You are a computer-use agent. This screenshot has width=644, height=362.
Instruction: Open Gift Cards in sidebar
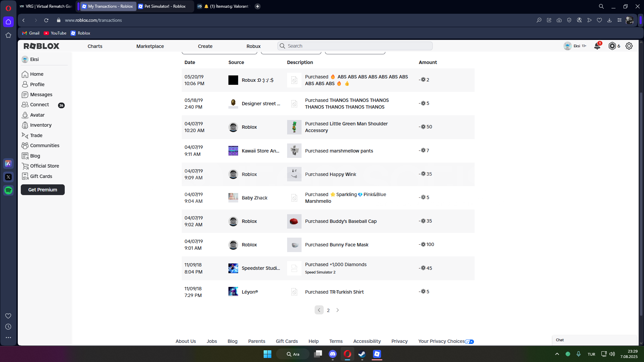pyautogui.click(x=37, y=176)
